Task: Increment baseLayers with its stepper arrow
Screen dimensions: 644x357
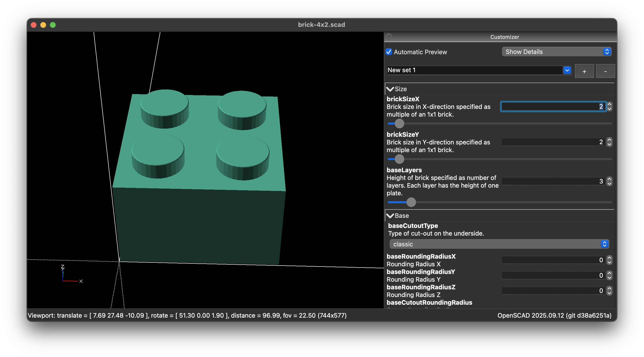Action: coord(609,179)
